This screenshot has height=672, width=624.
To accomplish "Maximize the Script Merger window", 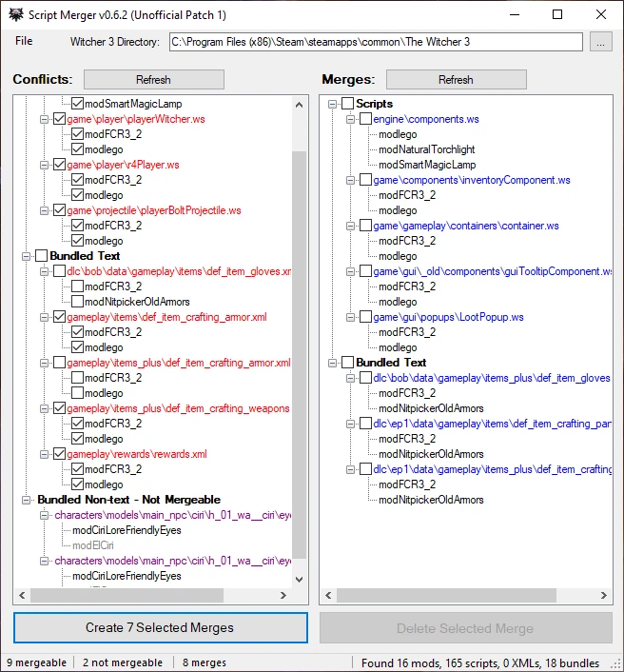I will point(557,14).
